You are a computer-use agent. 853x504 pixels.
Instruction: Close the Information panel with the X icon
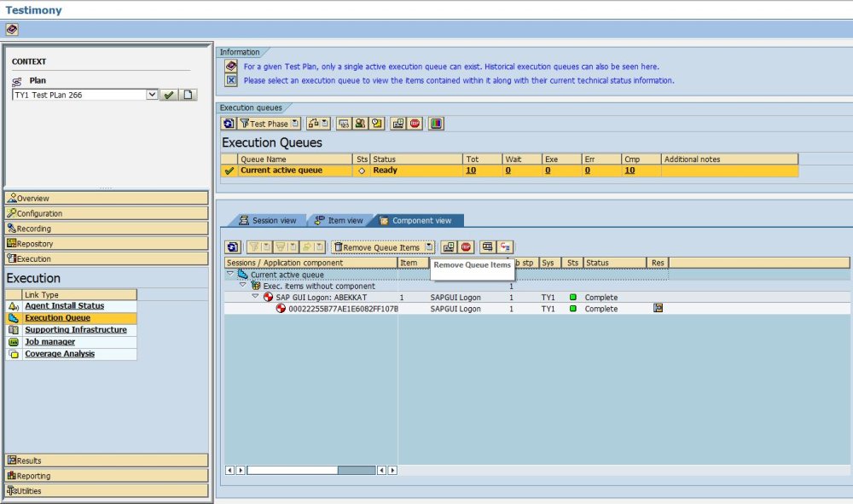pyautogui.click(x=231, y=80)
